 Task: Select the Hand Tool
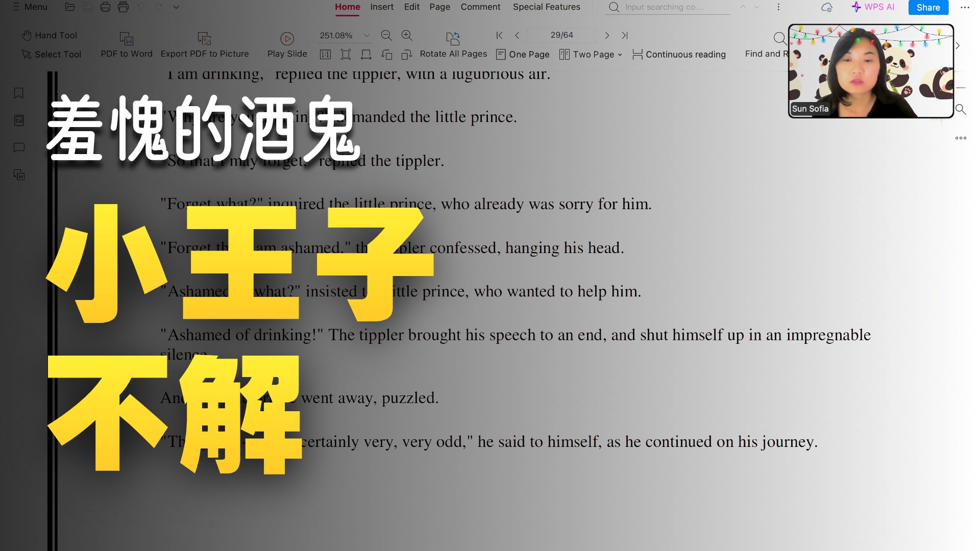(x=50, y=35)
